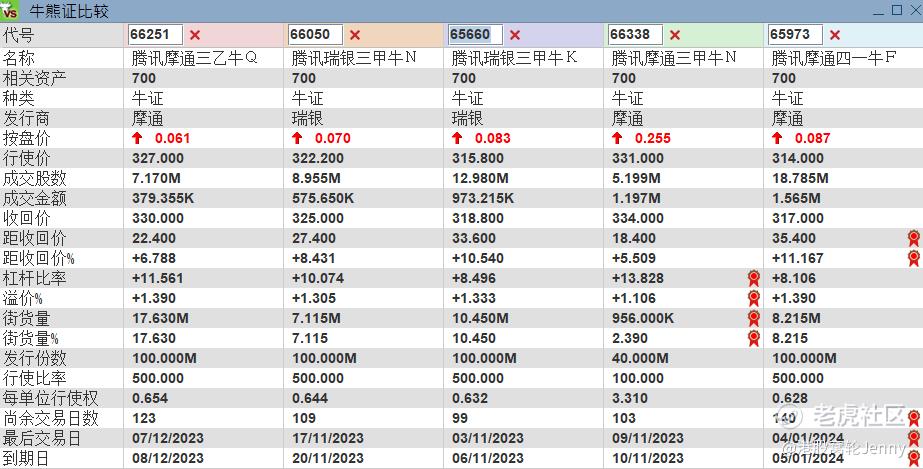
Task: Click the 按盘价 row label
Action: (x=26, y=138)
